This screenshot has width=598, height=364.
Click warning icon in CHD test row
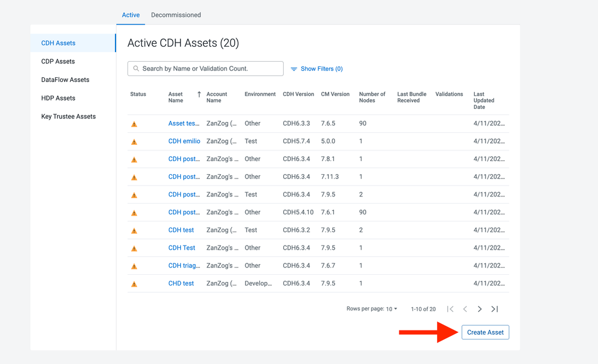(x=134, y=284)
